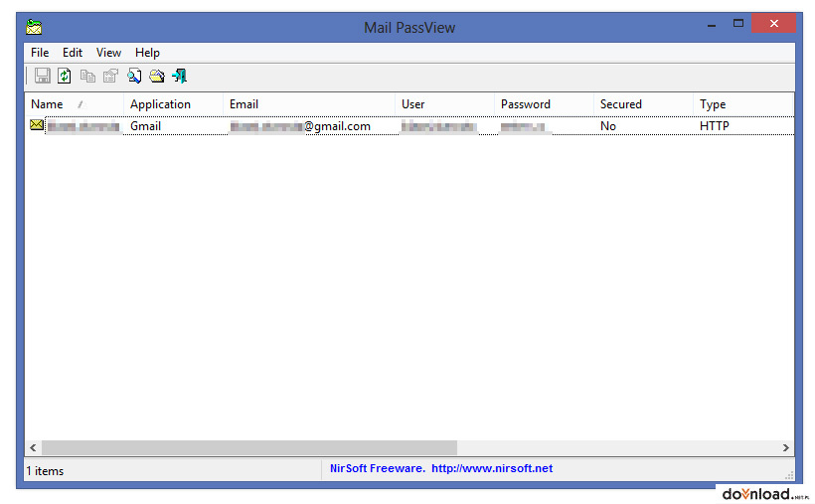Screen dimensions: 815x504
Task: Click the horizontal scrollbar thumb
Action: coord(249,447)
